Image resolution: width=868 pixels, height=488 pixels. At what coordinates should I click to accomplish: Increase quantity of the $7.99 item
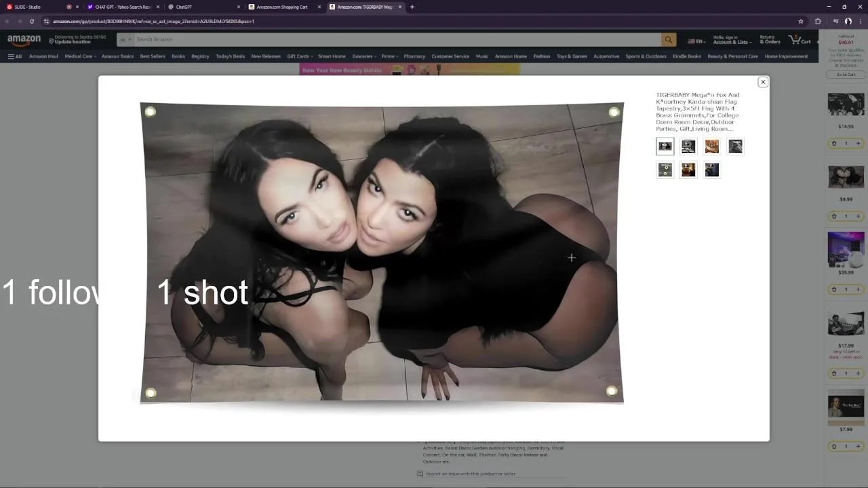(x=858, y=446)
